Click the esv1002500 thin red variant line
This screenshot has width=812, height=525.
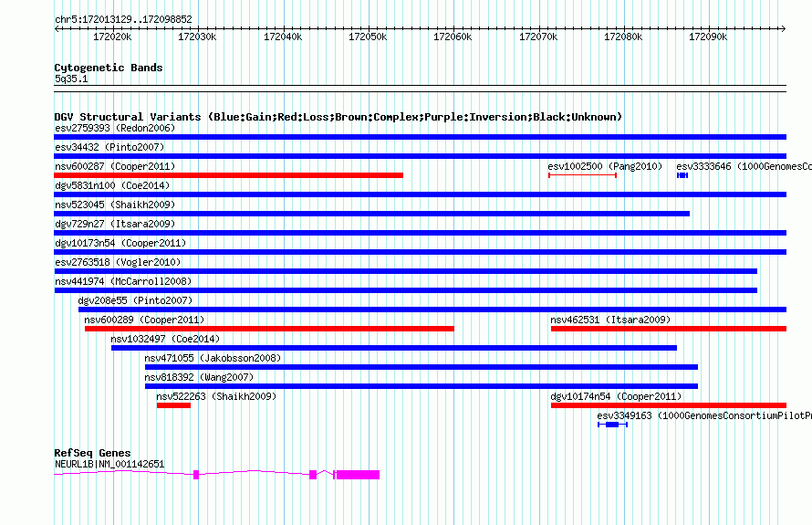click(x=583, y=175)
